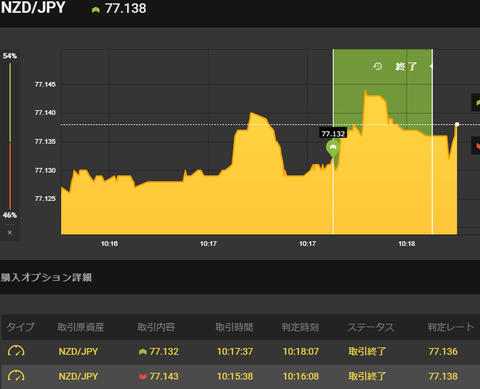Click the 77.145 price axis label
The image size is (480, 389).
coord(45,84)
